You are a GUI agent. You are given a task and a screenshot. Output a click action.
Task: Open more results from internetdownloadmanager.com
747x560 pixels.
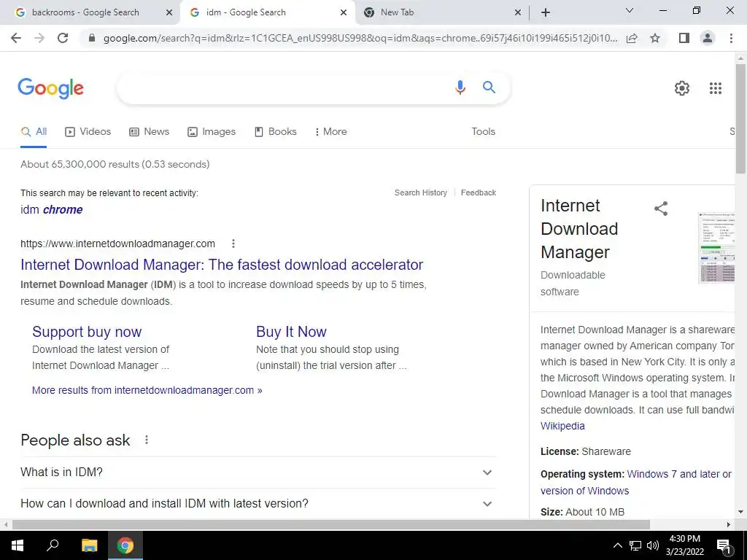click(x=147, y=391)
